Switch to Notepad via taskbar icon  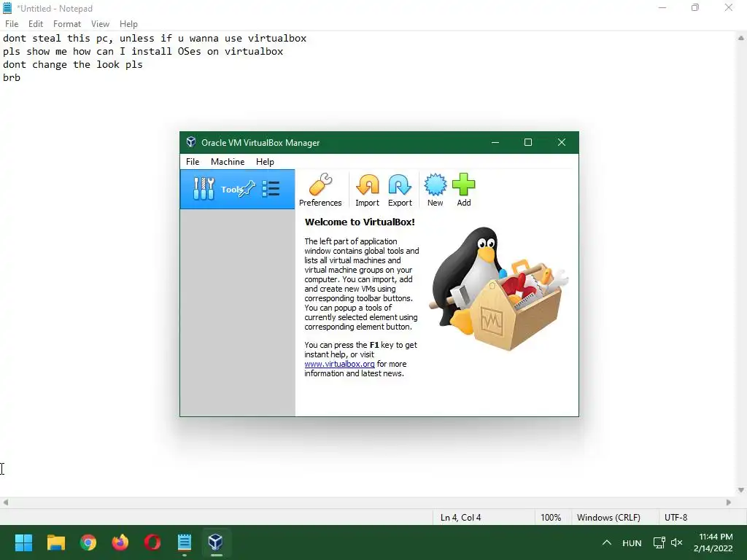click(x=185, y=542)
